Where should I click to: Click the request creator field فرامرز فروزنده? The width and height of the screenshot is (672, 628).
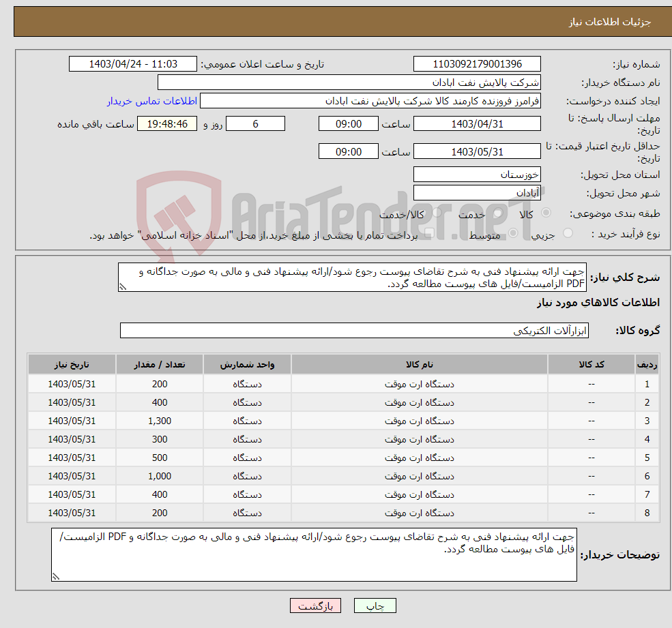(x=370, y=101)
